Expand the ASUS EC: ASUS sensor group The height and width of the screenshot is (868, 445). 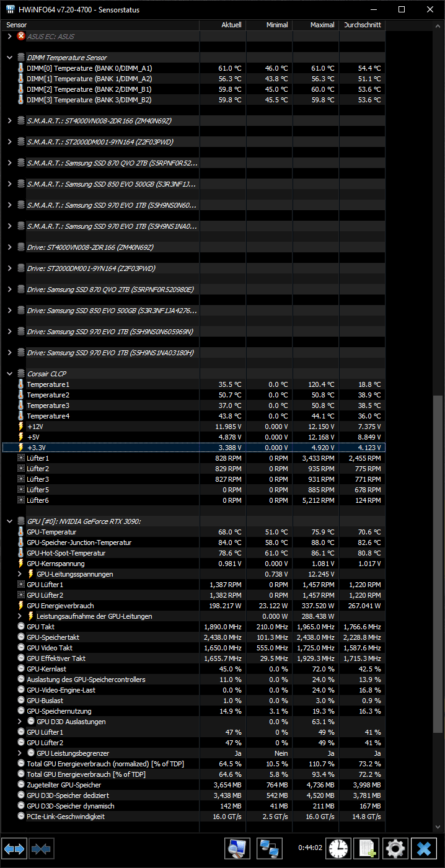(9, 37)
